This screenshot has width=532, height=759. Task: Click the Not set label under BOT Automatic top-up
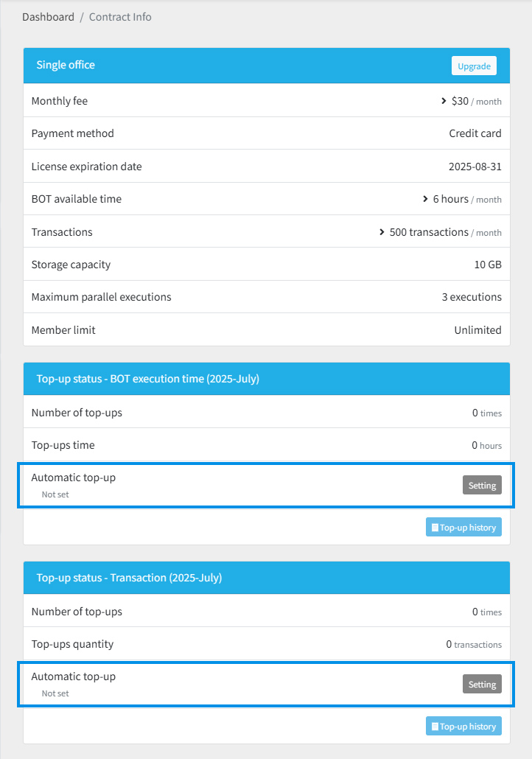(55, 494)
